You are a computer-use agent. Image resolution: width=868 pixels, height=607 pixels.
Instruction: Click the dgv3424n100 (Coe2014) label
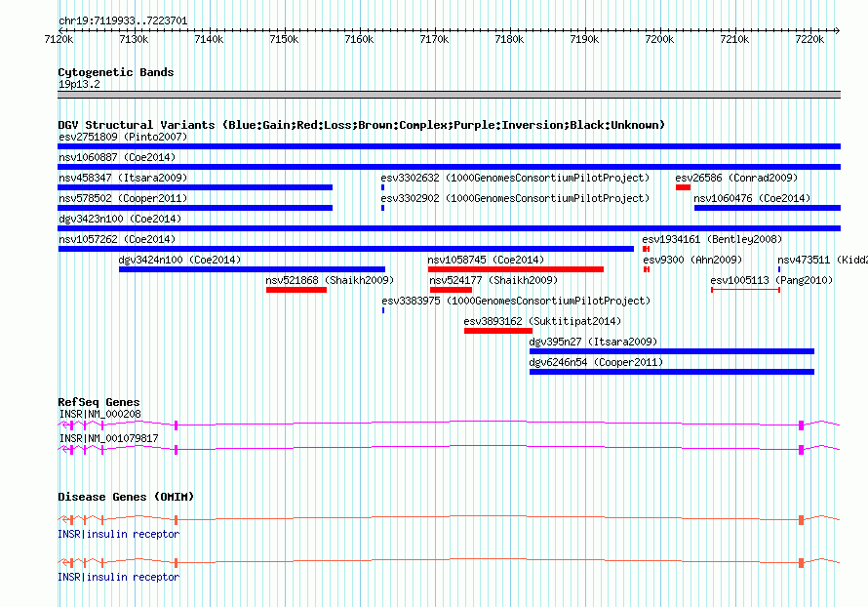pyautogui.click(x=179, y=260)
